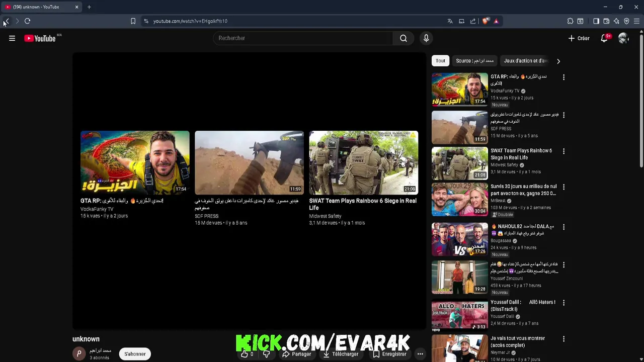Open options for SWAT Team sidebar video
Image resolution: width=644 pixels, height=362 pixels.
[563, 151]
